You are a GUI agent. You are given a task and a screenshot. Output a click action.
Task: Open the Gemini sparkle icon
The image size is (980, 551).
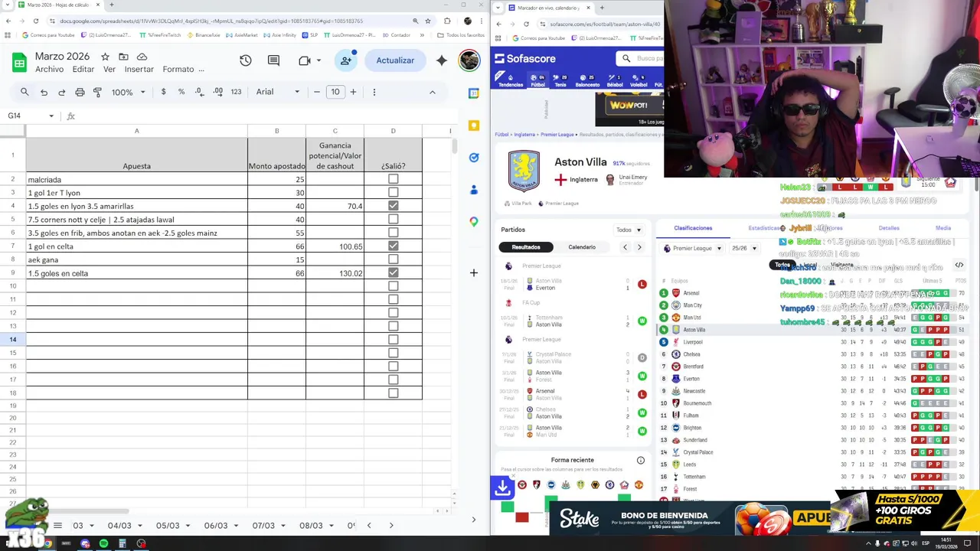click(441, 60)
